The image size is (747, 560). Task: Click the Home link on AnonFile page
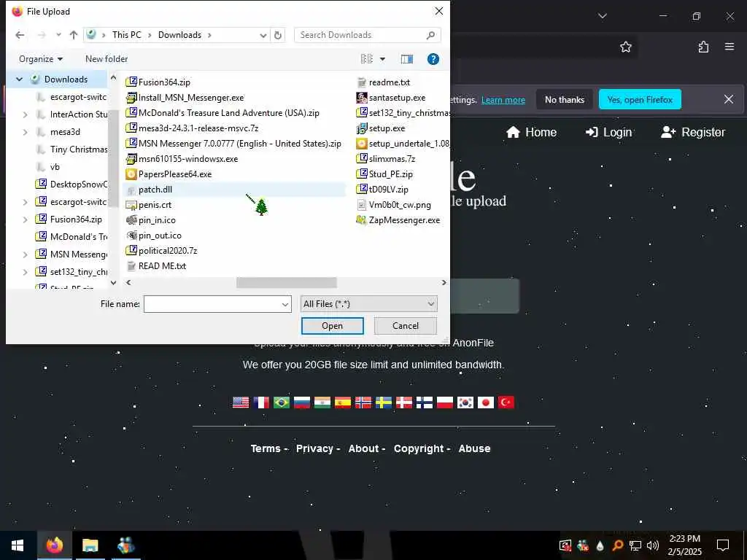tap(531, 132)
